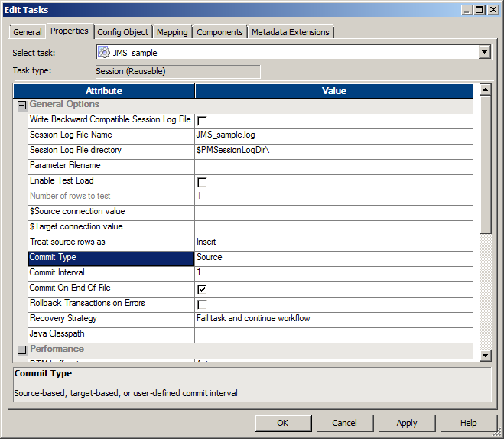
Task: Click the Commit Interval value field
Action: 333,273
